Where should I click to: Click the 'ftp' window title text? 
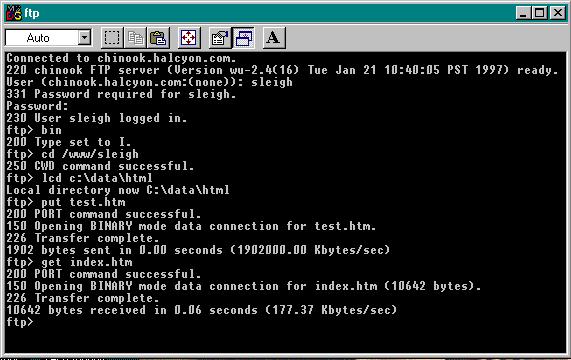click(32, 13)
